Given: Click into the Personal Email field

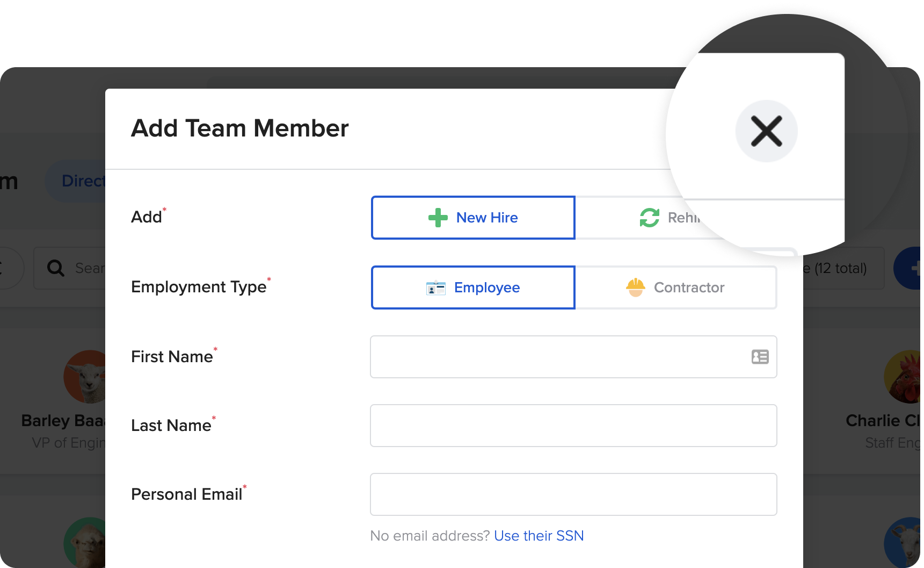Looking at the screenshot, I should [x=573, y=494].
